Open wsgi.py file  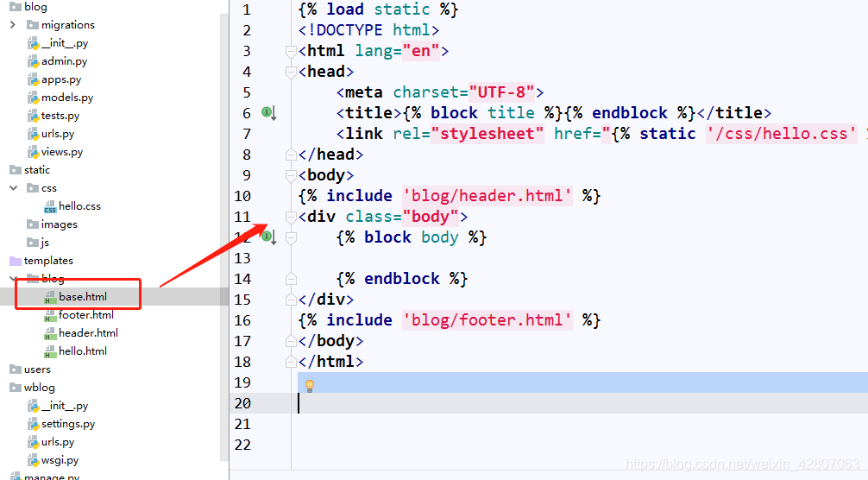[60, 460]
